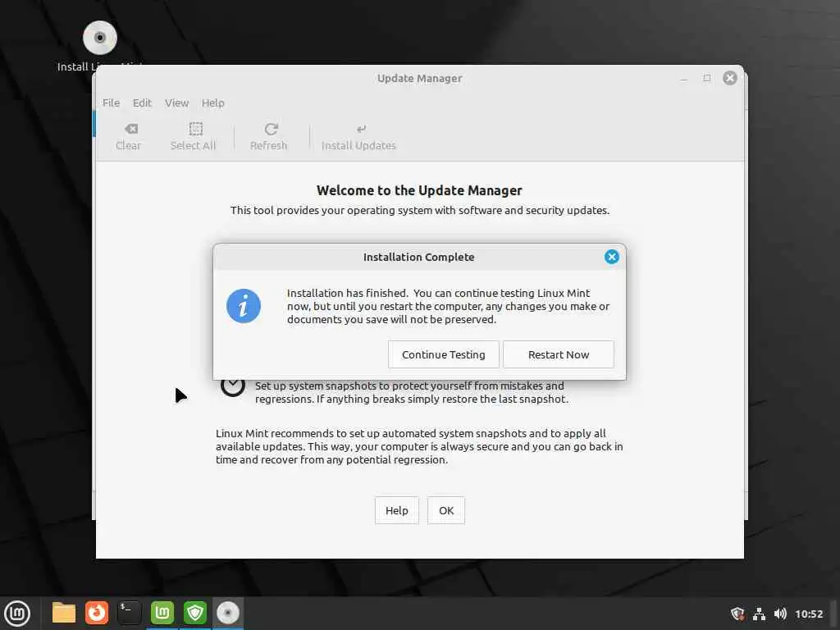Open the Help menu in Update Manager
840x630 pixels.
tap(212, 103)
